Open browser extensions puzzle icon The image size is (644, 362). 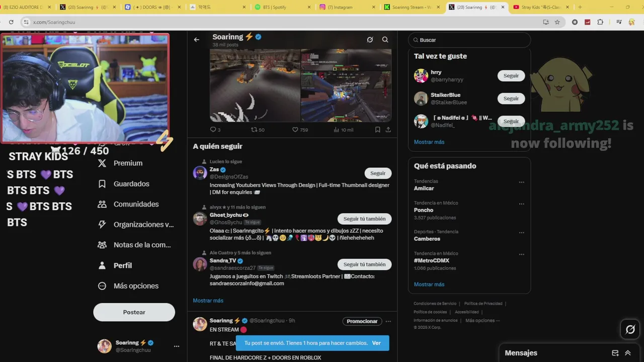coord(600,22)
